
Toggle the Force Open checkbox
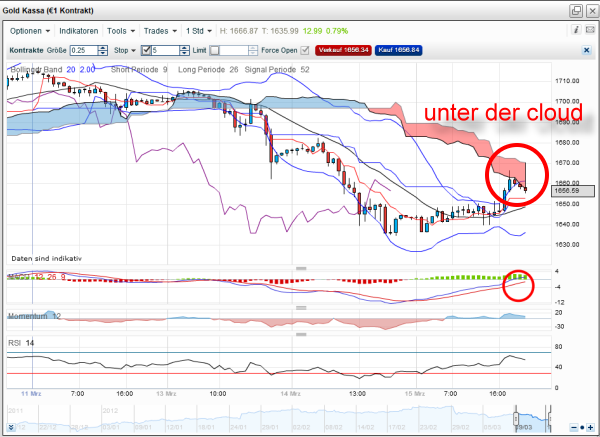305,50
